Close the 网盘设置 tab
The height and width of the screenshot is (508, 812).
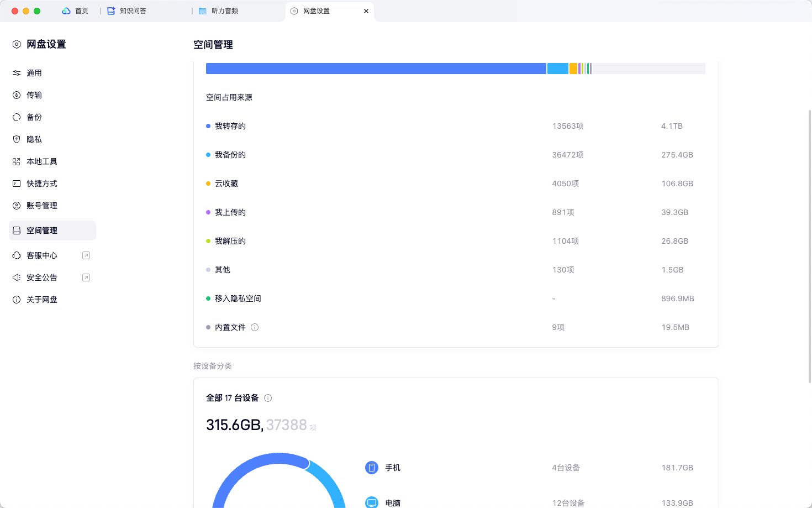pos(366,11)
